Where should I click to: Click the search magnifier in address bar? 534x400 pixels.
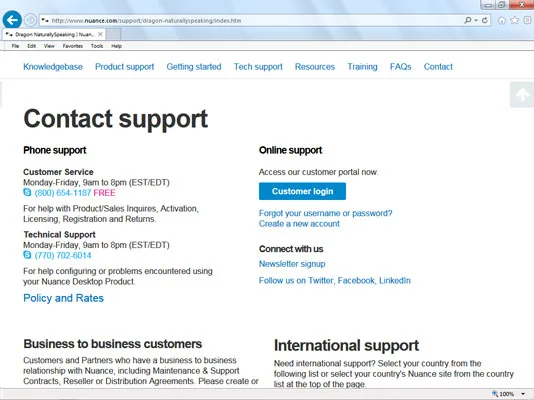(468, 20)
